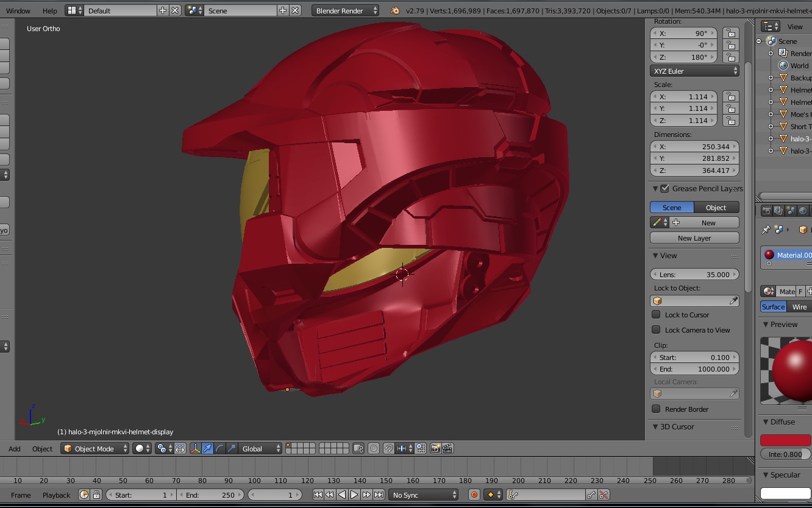Tick the Render Border checkbox
The width and height of the screenshot is (812, 508).
[x=657, y=409]
